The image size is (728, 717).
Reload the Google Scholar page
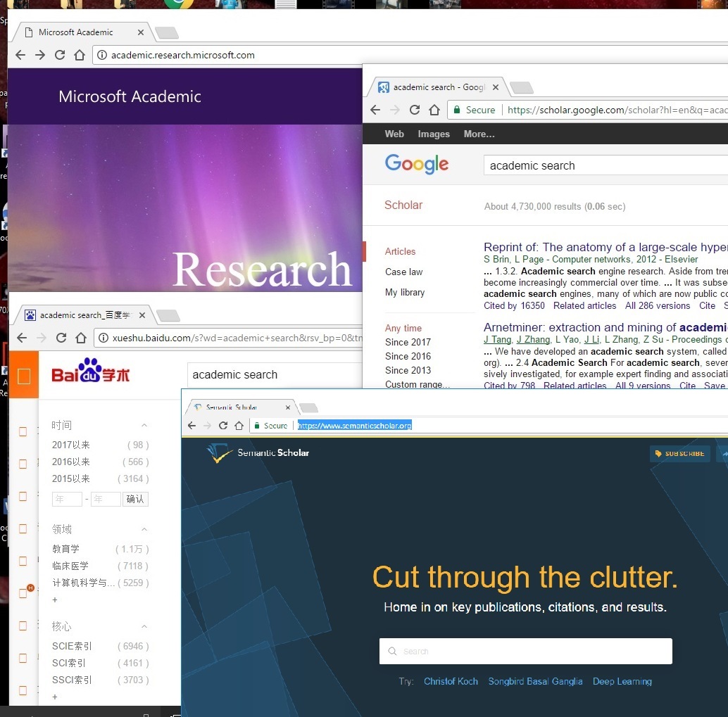coord(415,110)
